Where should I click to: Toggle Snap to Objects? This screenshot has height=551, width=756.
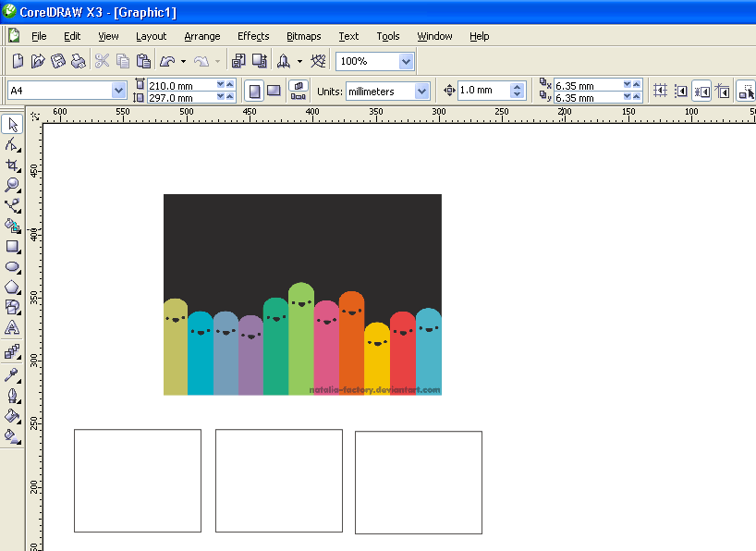point(701,91)
